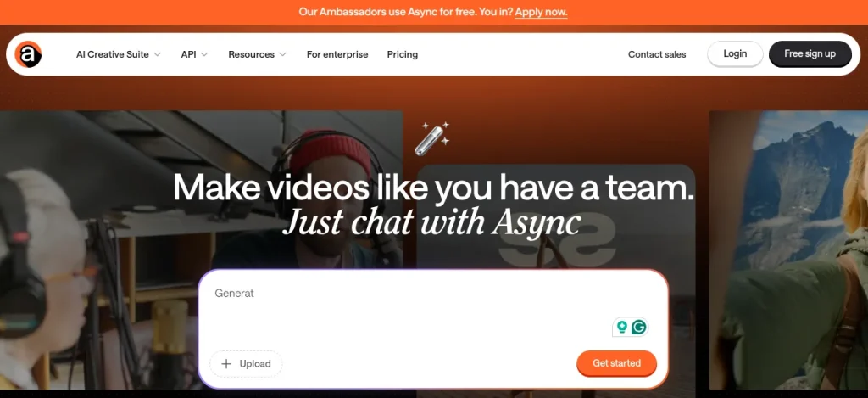Click the 'Make videos like you have a team.' heading
The image size is (868, 398).
pyautogui.click(x=433, y=188)
